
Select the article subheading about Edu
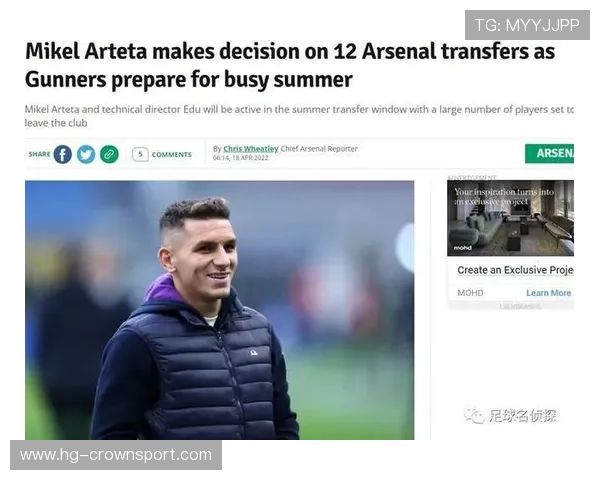299,116
